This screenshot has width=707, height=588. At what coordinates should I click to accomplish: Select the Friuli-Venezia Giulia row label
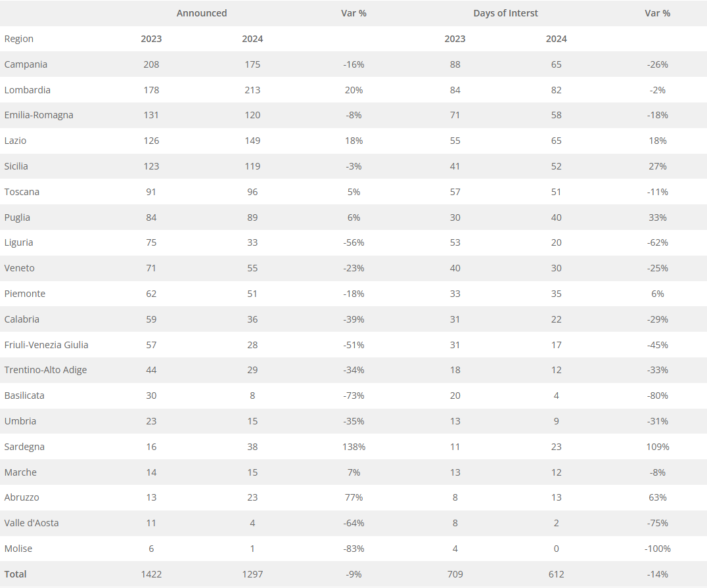coord(46,345)
